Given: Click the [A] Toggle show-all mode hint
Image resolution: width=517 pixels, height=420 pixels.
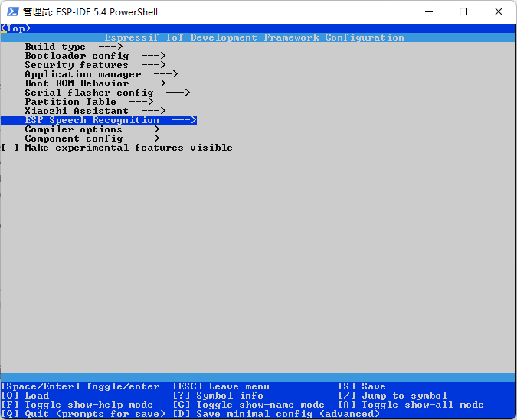Looking at the screenshot, I should click(x=411, y=405).
